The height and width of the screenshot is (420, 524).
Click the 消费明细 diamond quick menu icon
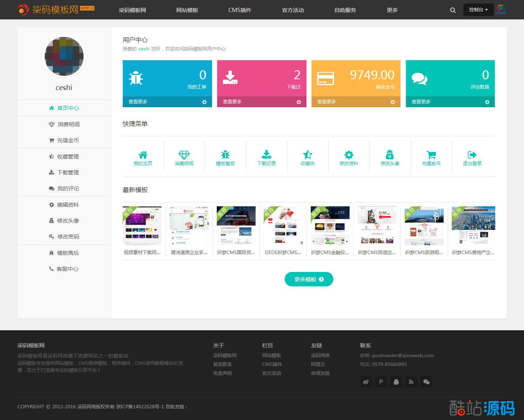pos(184,155)
